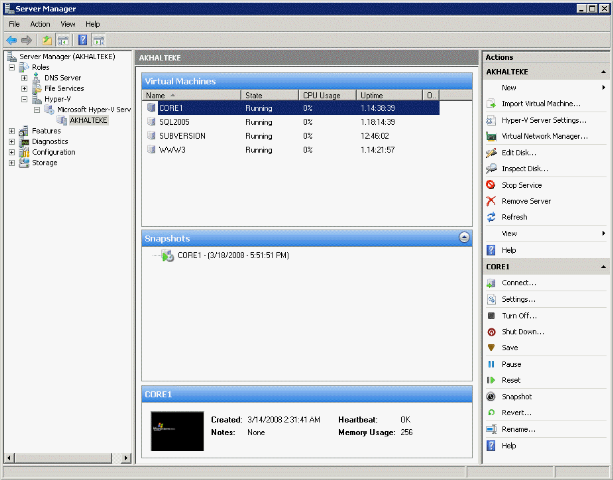Click the Connect icon under CORE1

coord(491,283)
